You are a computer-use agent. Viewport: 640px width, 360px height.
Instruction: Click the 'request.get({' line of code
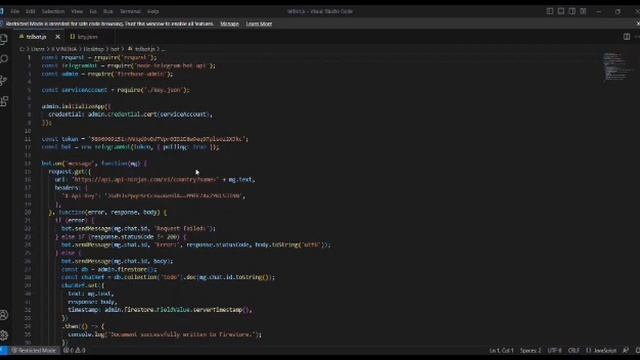(70, 171)
